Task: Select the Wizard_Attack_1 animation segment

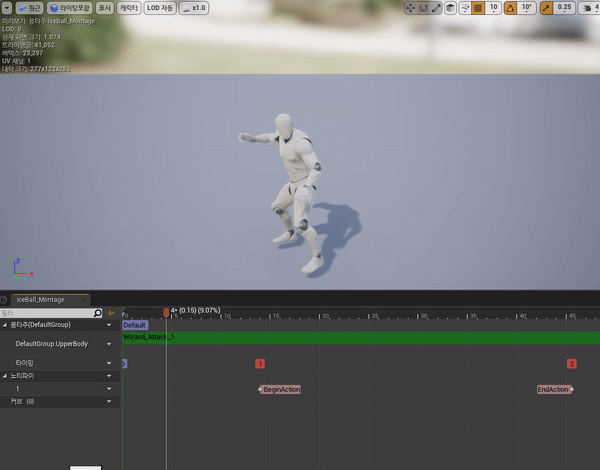Action: pyautogui.click(x=361, y=337)
